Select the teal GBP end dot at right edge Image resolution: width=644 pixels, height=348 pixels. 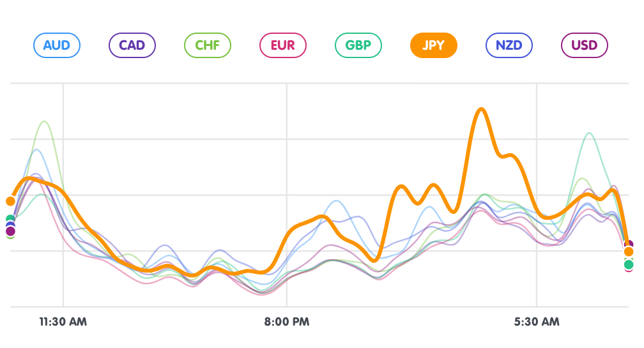pos(629,264)
